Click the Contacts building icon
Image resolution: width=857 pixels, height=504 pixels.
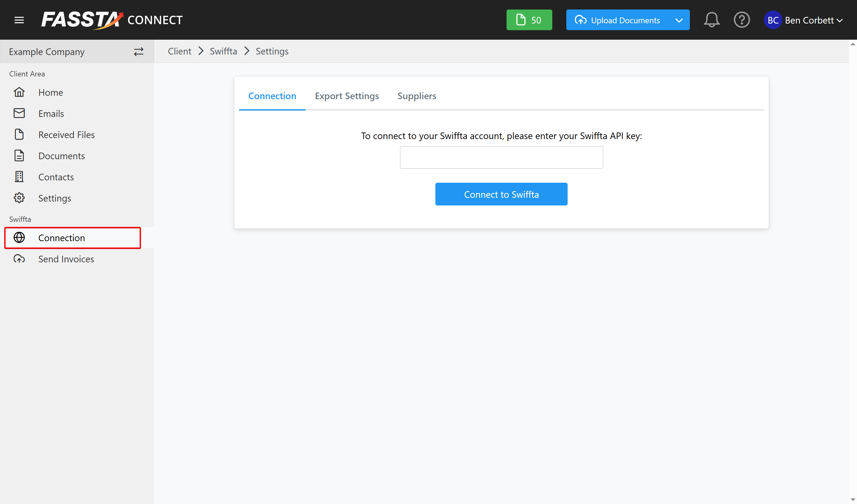19,177
